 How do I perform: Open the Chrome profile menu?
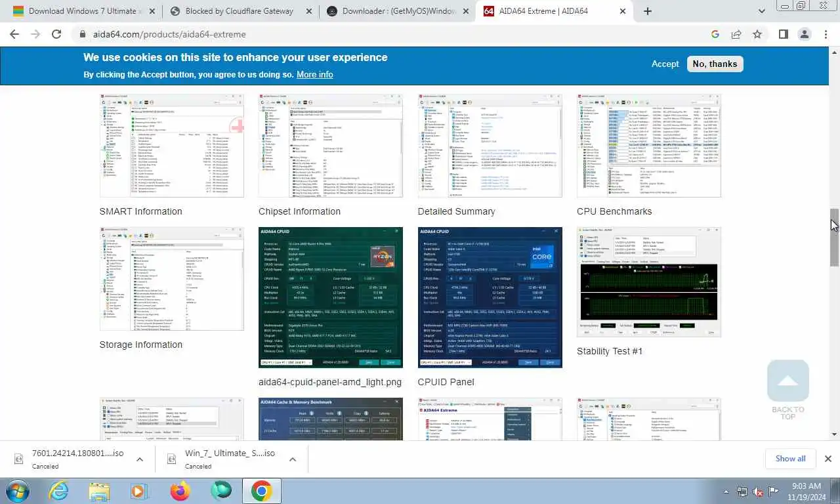[805, 34]
